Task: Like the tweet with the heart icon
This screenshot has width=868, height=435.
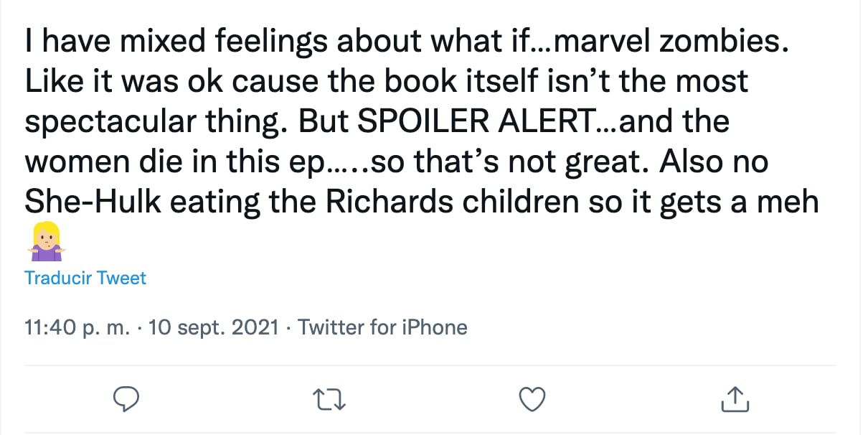Action: (x=532, y=400)
